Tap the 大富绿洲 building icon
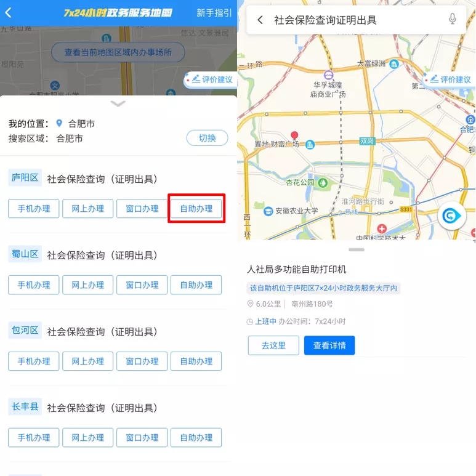476x476 pixels. tap(394, 64)
